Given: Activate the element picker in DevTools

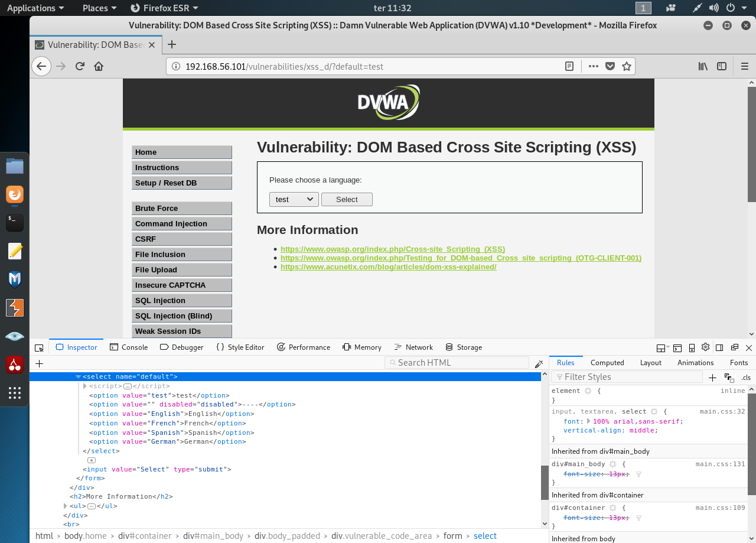Looking at the screenshot, I should click(39, 347).
